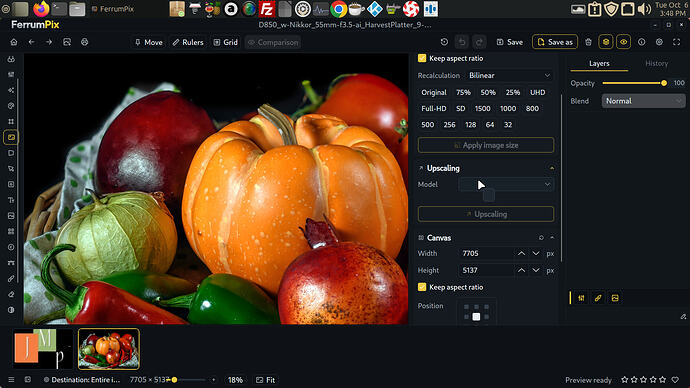Switch to the History tab
Image resolution: width=690 pixels, height=388 pixels.
click(x=657, y=63)
